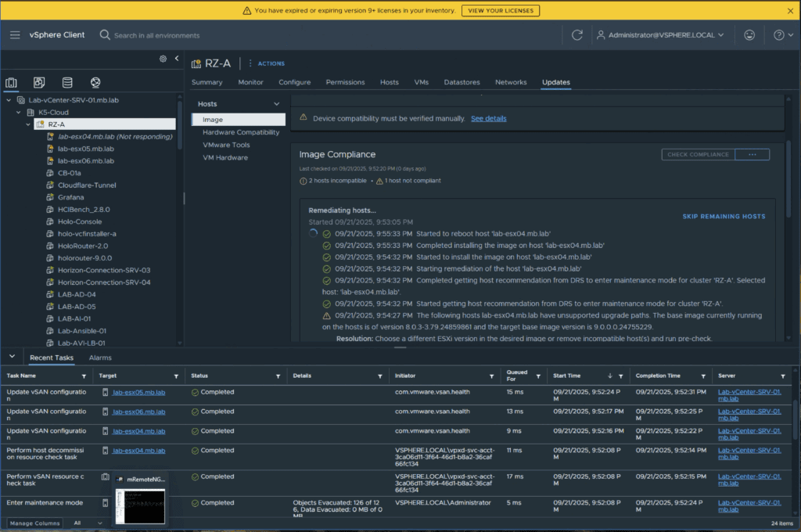The width and height of the screenshot is (801, 532).
Task: Collapse the navigator sidebar panel
Action: coord(177,59)
